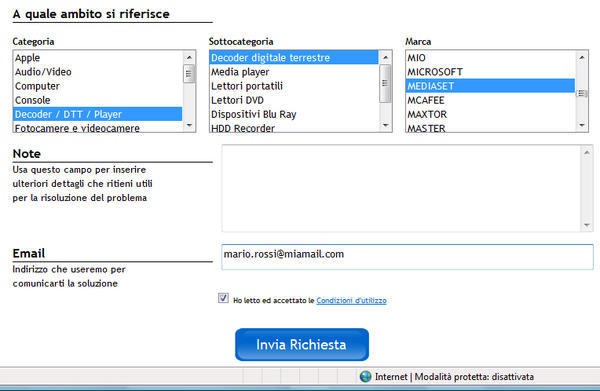
Task: Choose Computer in Categoria list
Action: pyautogui.click(x=98, y=86)
